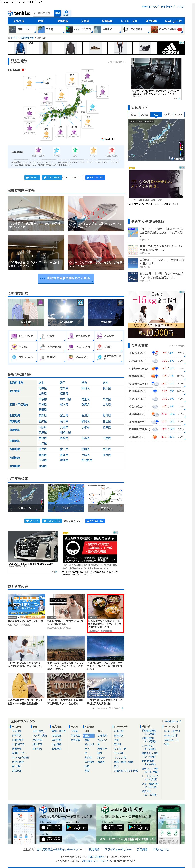Switch to the PM2.5 tab in 天気ガイド
The height and width of the screenshot is (868, 195).
tap(178, 115)
